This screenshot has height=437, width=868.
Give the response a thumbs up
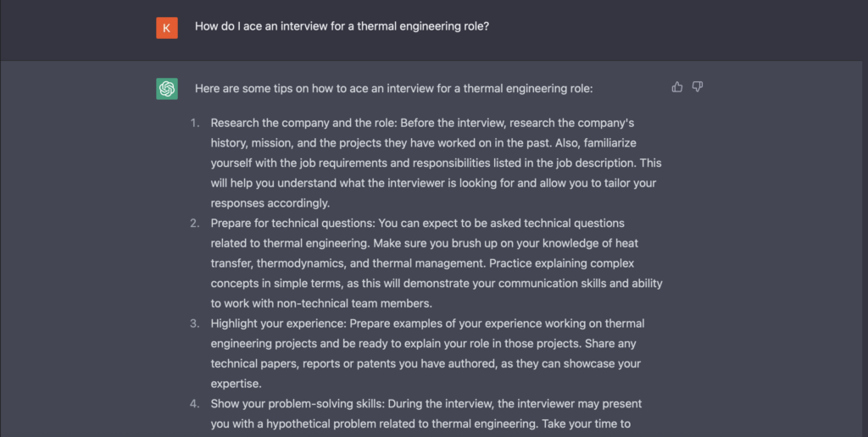[x=677, y=86]
